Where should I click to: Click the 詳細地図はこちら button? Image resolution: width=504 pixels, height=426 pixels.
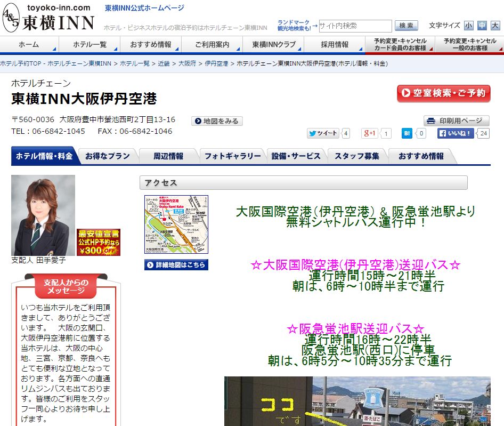176,265
